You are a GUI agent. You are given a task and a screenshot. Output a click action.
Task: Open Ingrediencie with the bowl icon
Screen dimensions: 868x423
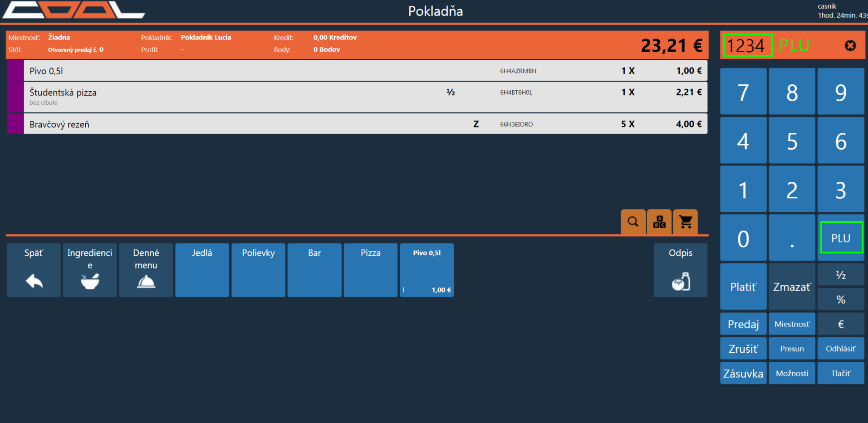[x=90, y=270]
